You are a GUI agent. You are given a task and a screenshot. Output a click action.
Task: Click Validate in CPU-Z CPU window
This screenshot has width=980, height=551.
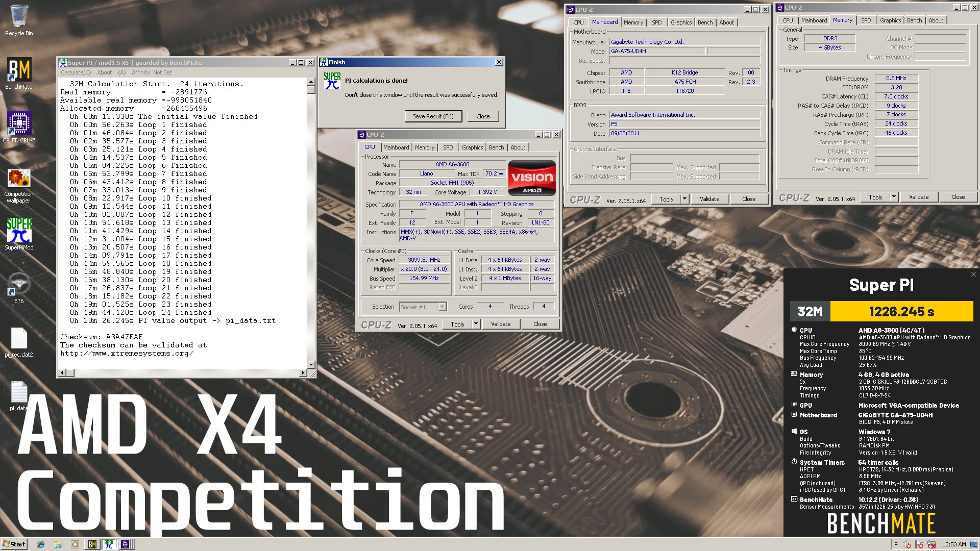tap(501, 324)
